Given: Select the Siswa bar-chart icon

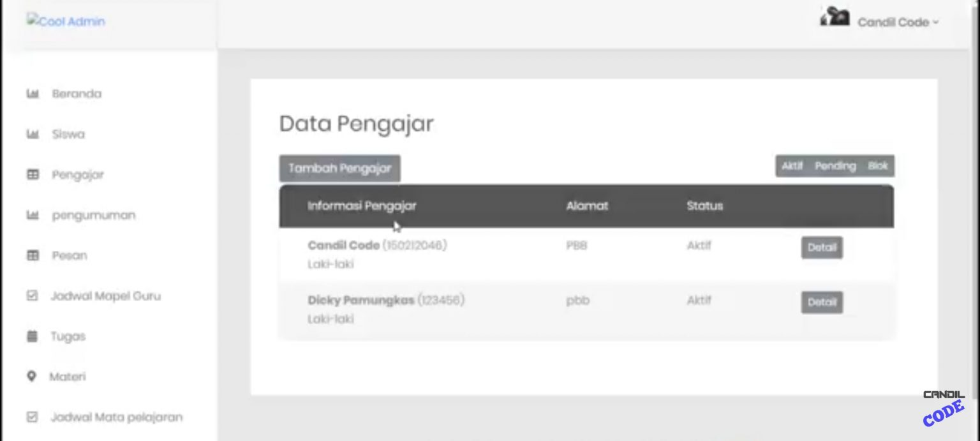Looking at the screenshot, I should click(x=32, y=134).
